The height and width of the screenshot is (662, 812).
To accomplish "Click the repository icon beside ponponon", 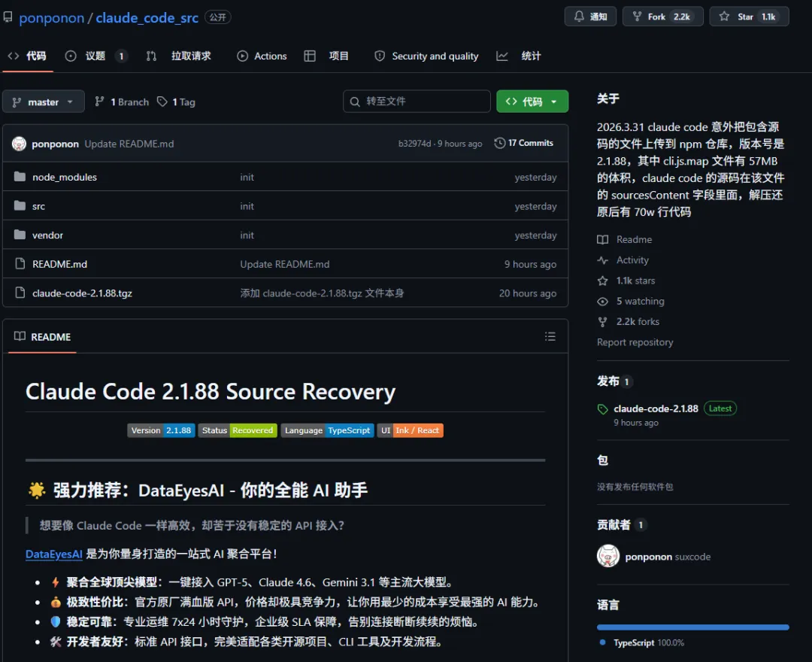I will pyautogui.click(x=8, y=17).
